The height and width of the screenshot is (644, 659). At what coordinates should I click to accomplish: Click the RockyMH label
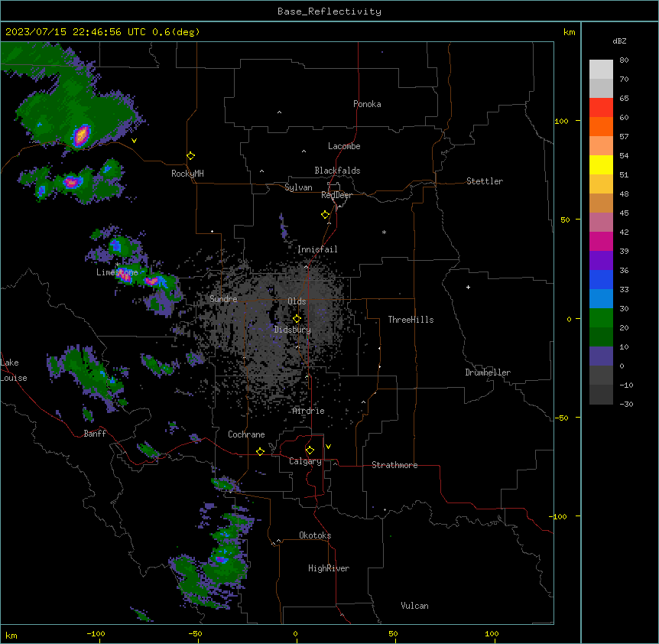(187, 174)
